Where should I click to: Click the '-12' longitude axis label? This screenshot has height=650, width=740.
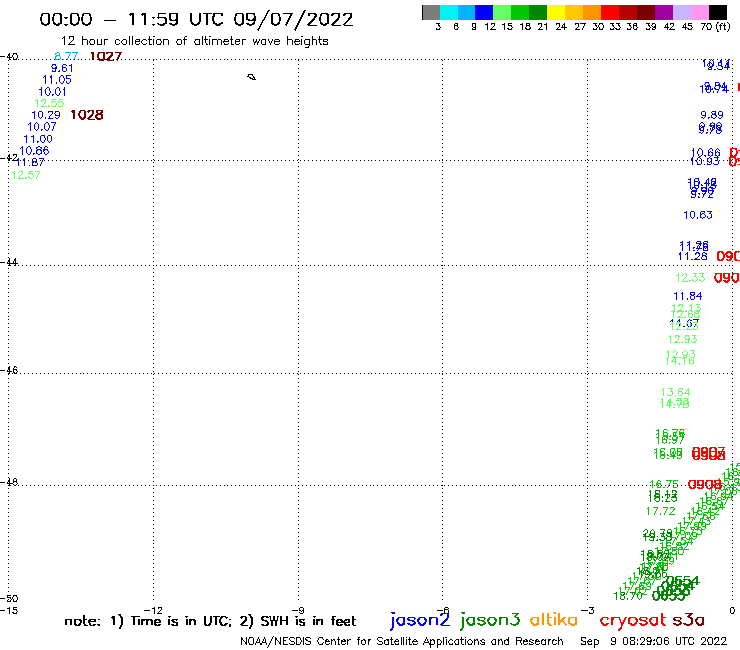tap(153, 610)
